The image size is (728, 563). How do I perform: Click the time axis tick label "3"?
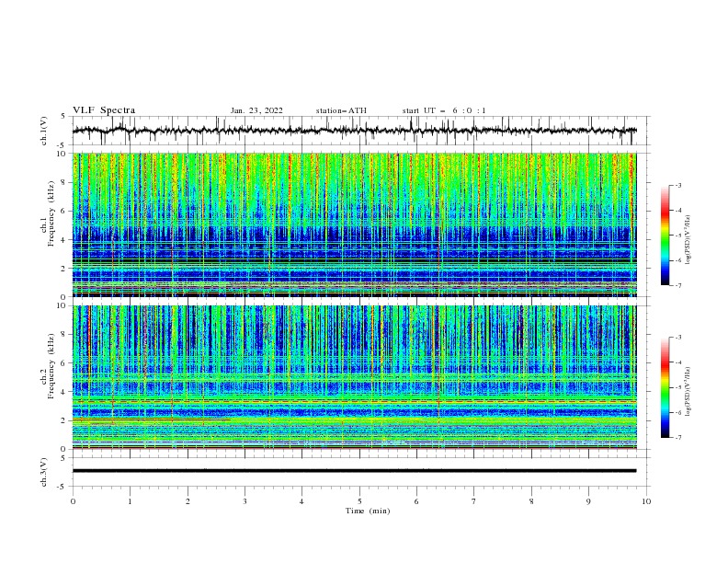(245, 501)
